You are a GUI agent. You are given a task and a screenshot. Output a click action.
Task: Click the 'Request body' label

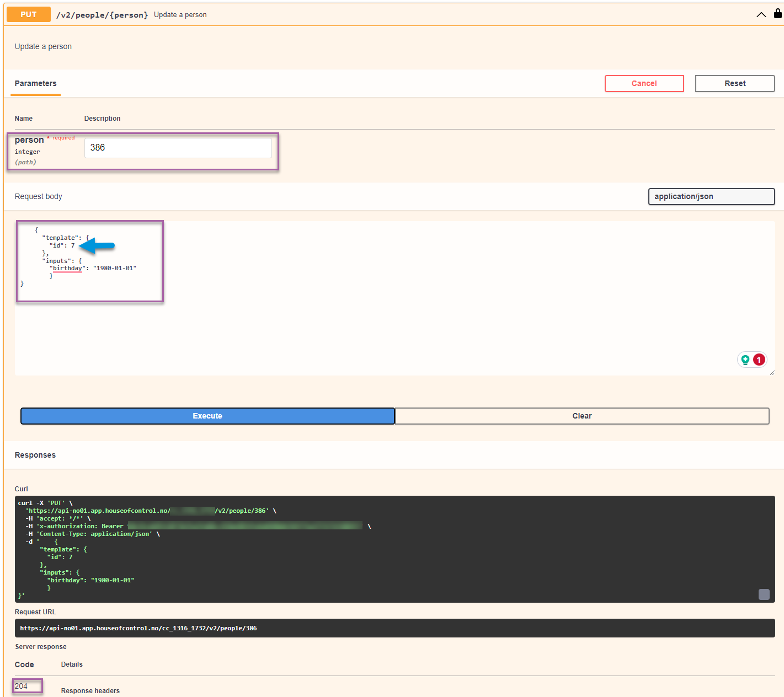coord(39,196)
